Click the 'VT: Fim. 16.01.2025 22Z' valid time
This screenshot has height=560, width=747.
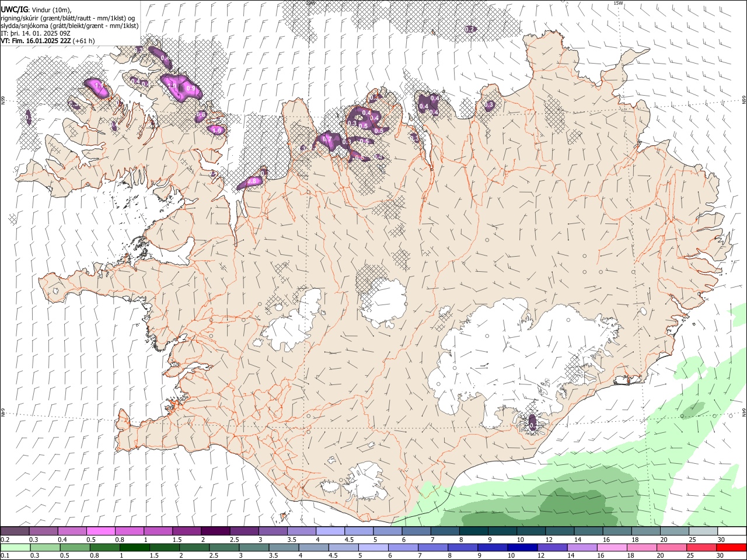coord(36,41)
